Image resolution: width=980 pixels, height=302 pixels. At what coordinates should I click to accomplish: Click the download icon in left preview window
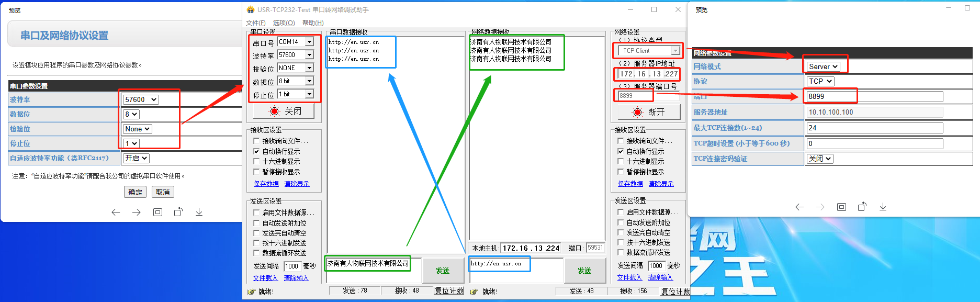point(199,212)
